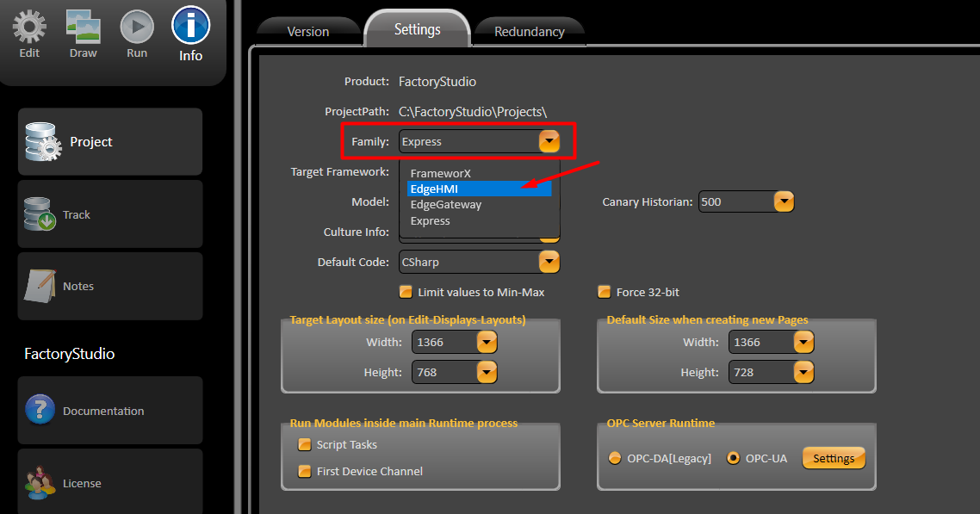Open the Project section button
Viewport: 980px width, 514px height.
[110, 142]
